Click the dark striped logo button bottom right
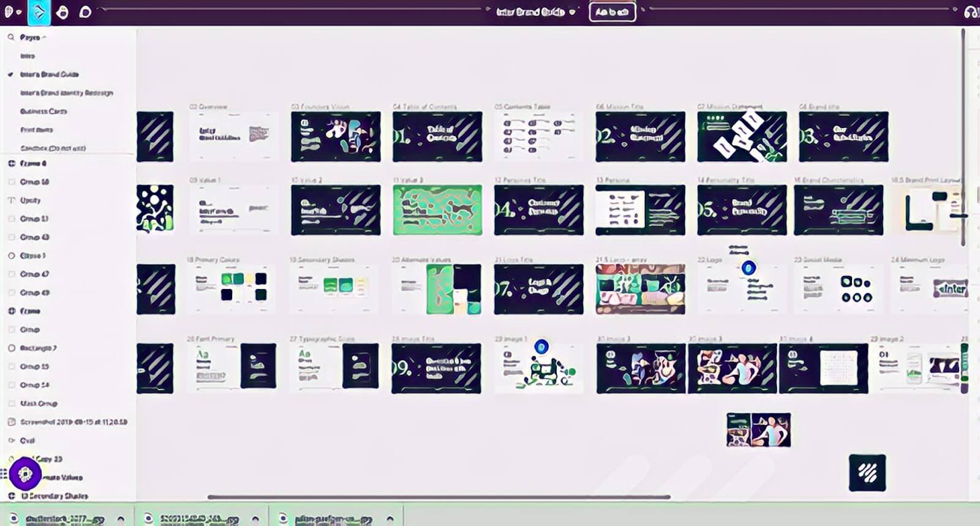980x526 pixels. point(867,473)
